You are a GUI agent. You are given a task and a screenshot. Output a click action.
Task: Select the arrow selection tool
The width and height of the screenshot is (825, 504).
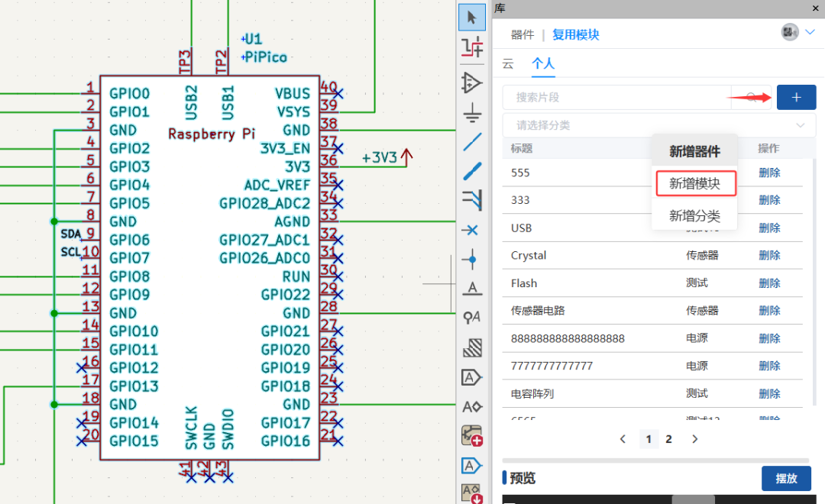(x=472, y=16)
